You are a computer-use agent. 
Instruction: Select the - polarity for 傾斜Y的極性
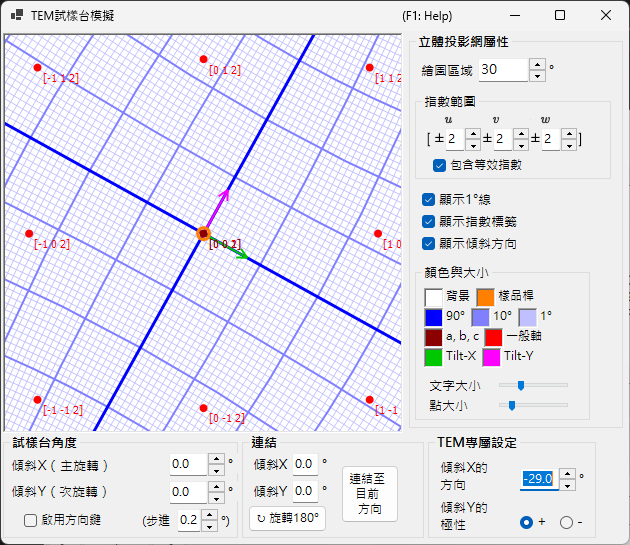pyautogui.click(x=567, y=522)
